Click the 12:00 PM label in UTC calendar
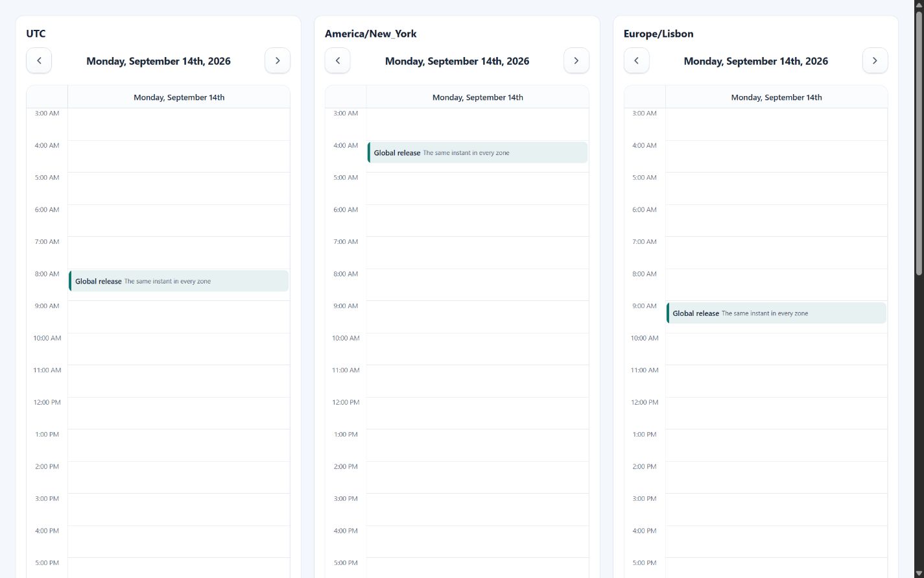 point(47,402)
